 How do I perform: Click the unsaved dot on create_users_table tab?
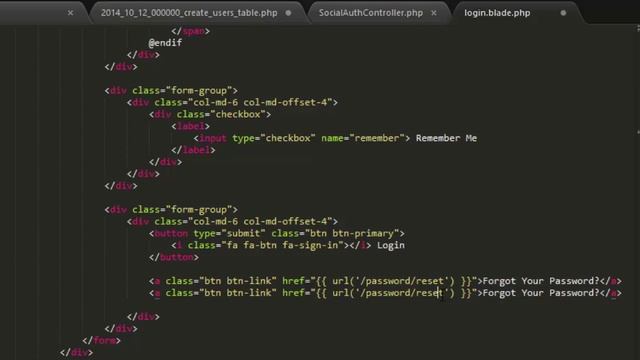[x=289, y=13]
